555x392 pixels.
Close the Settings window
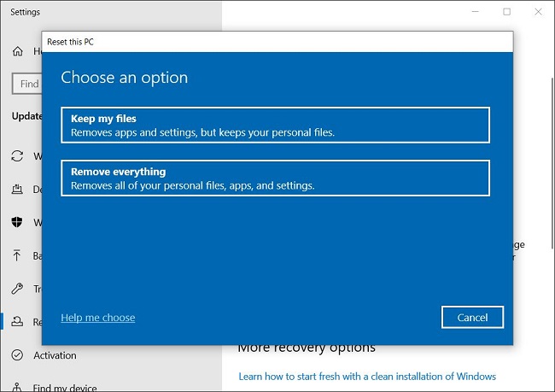(x=539, y=12)
